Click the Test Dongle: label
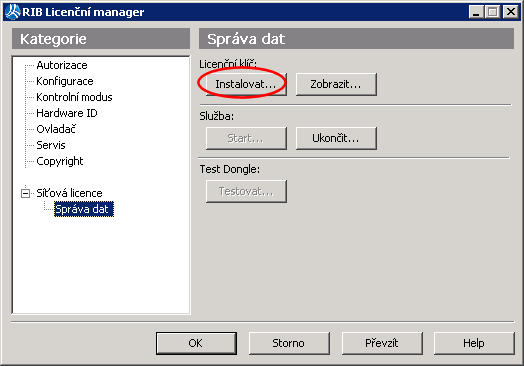The width and height of the screenshot is (524, 366). pyautogui.click(x=230, y=169)
